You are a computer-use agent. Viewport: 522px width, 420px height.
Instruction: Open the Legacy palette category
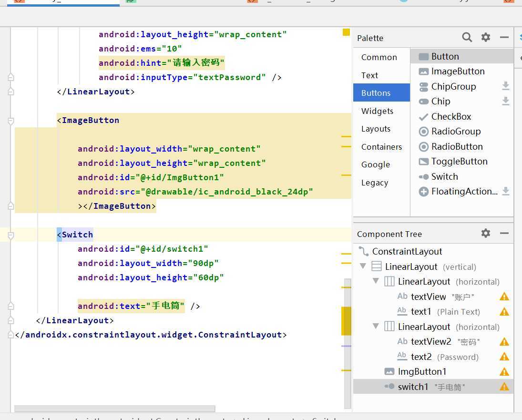381,183
